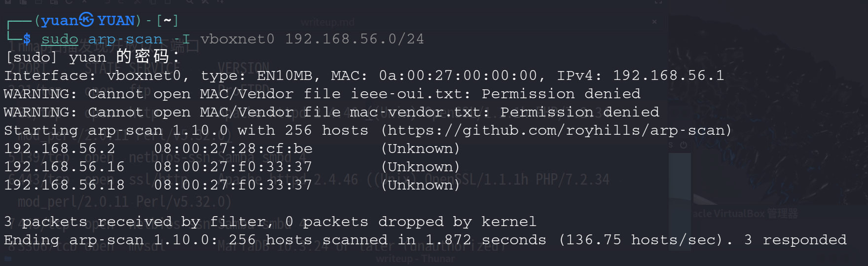Close the faint writeup.md tab with its x

tap(654, 22)
